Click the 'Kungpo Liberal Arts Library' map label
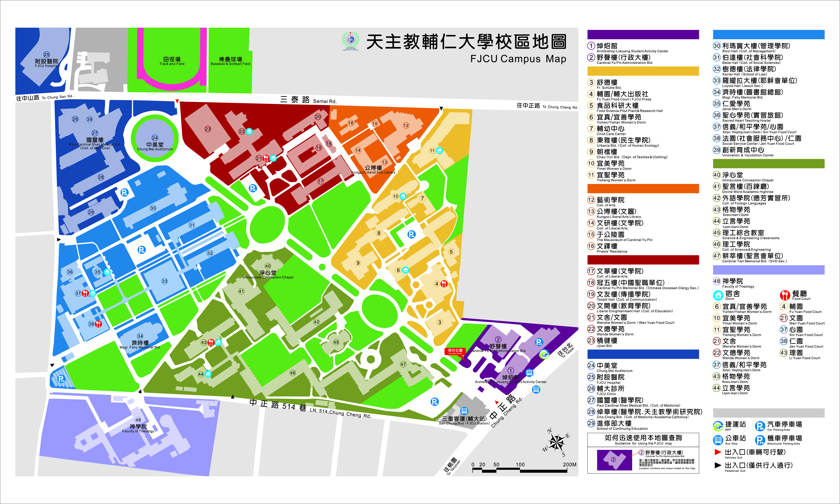Screen dimensions: 840x504 pos(373,172)
